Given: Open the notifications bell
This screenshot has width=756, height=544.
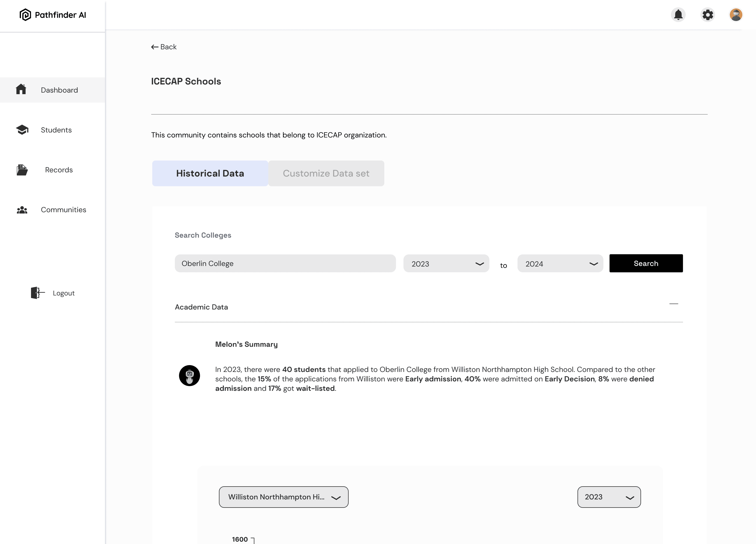Looking at the screenshot, I should click(678, 15).
